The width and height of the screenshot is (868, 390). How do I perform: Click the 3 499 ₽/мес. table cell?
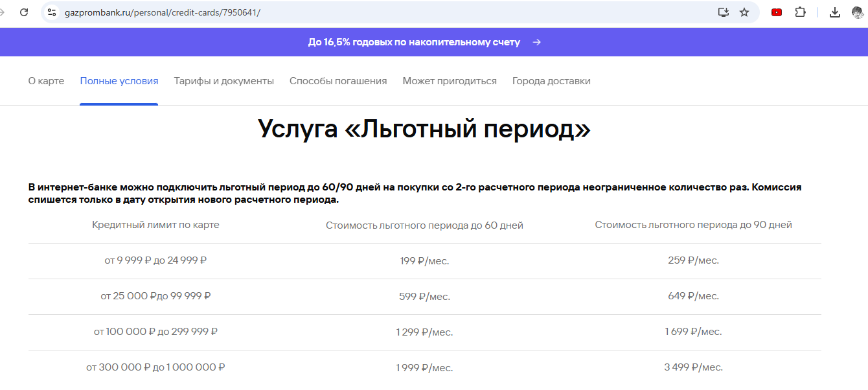point(693,367)
